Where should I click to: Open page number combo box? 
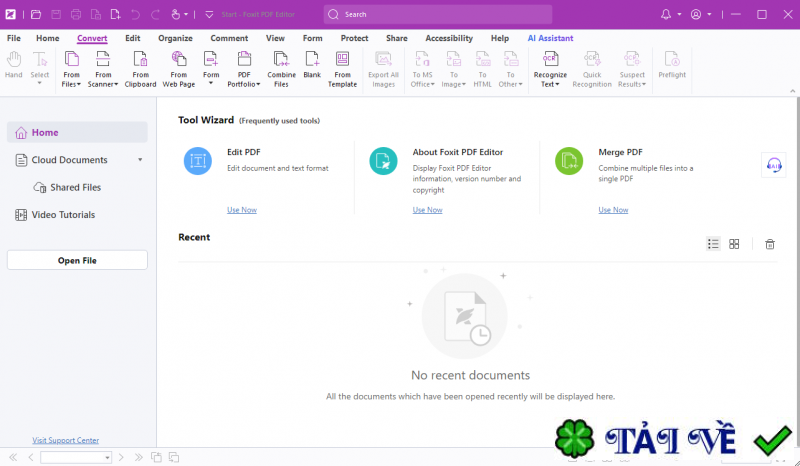pos(76,457)
